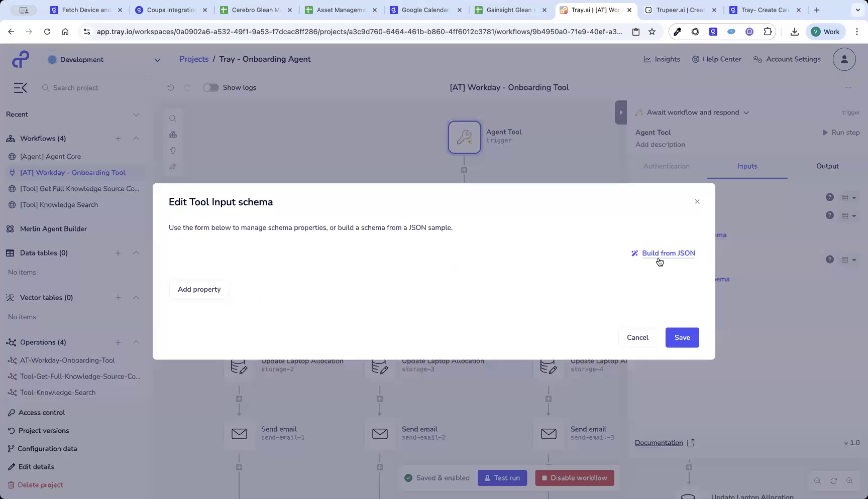Enable the Show logs toggle
868x499 pixels.
click(210, 87)
